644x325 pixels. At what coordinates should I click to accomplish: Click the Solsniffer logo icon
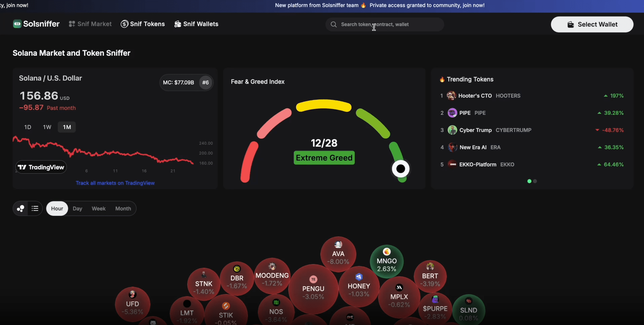(17, 24)
